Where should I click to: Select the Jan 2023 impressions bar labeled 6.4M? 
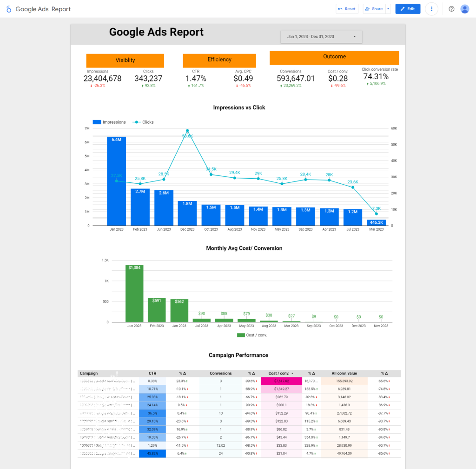point(116,181)
